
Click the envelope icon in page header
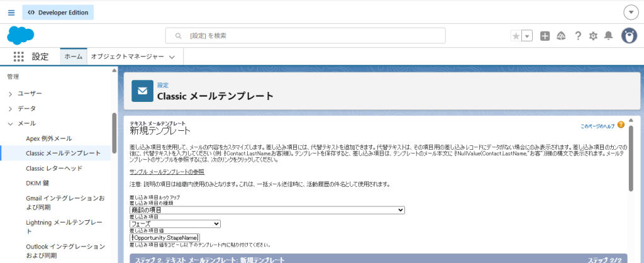(143, 91)
